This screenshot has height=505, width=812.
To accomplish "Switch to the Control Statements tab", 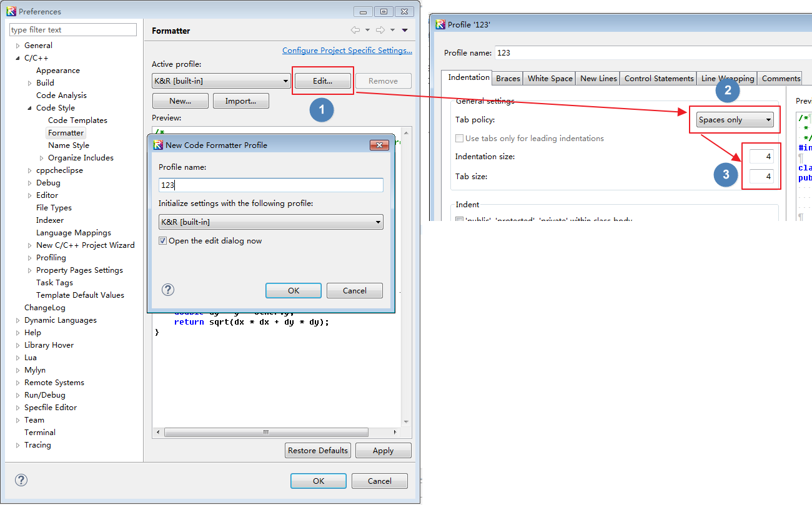I will [x=659, y=79].
